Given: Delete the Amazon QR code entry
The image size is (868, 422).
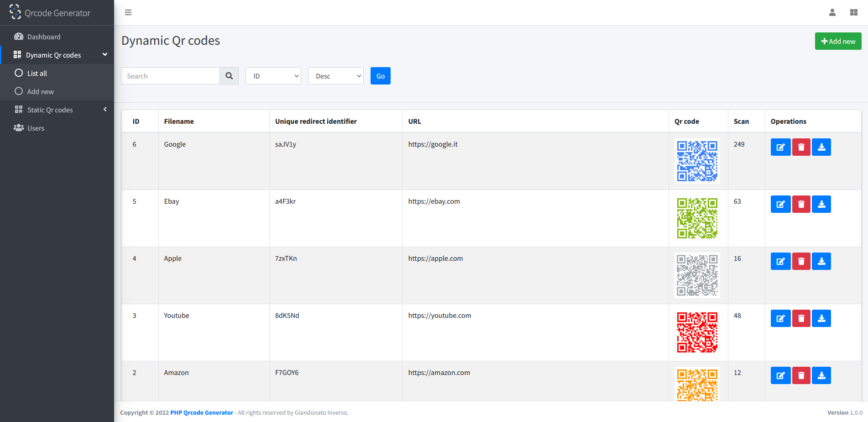Looking at the screenshot, I should (801, 375).
